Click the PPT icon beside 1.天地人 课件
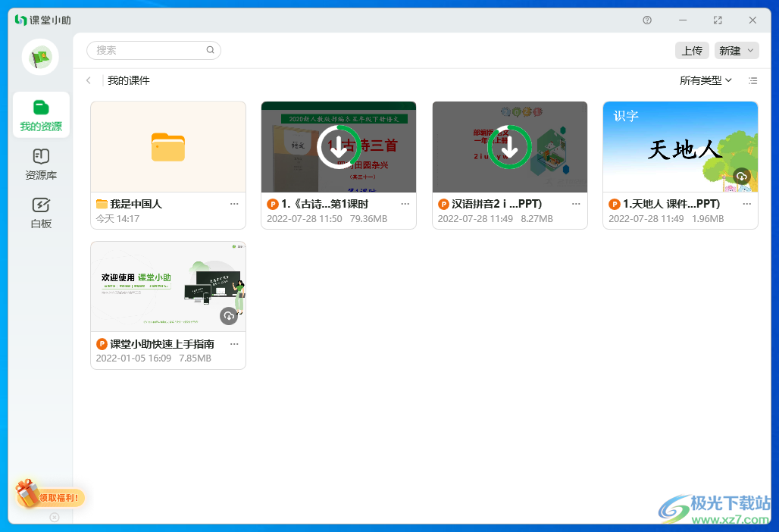 [x=614, y=204]
